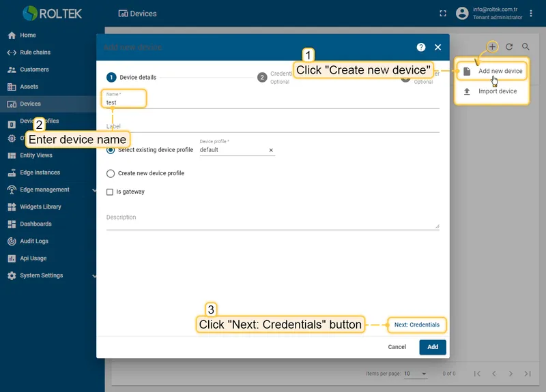Click info@roltek.com.tr account text
Viewport: 546px width, 392px height.
pos(495,10)
